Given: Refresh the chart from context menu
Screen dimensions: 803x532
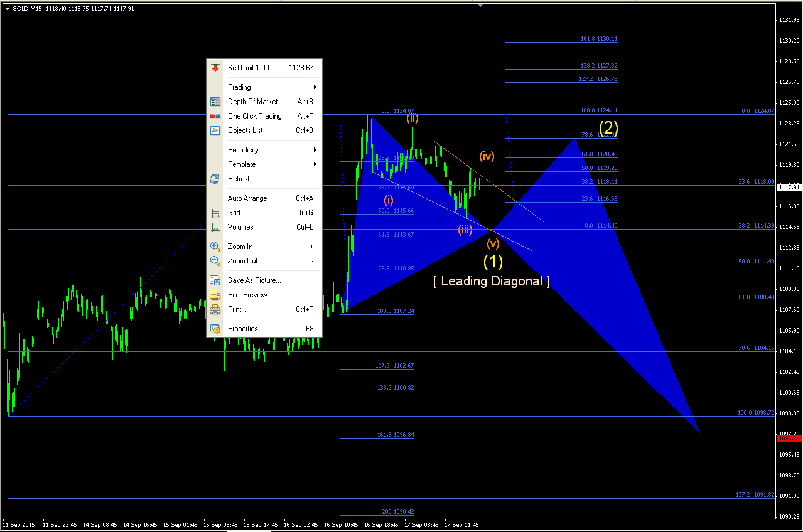Looking at the screenshot, I should pos(264,179).
